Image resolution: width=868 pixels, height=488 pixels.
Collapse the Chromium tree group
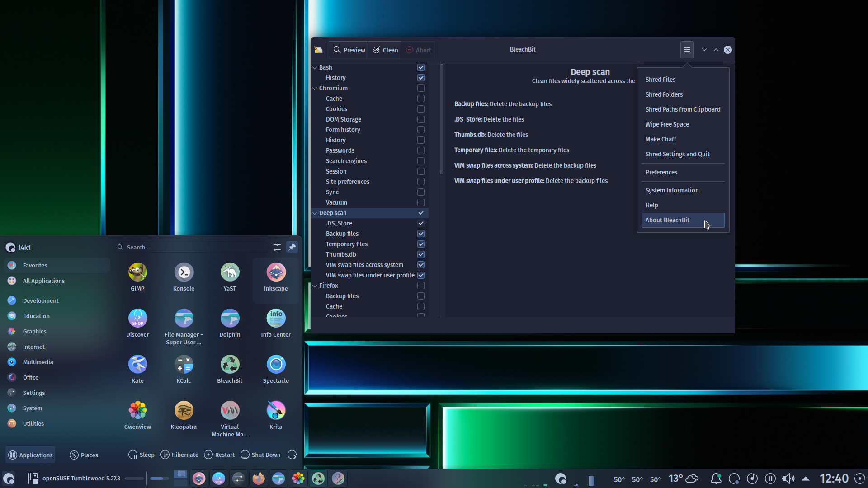[x=315, y=89]
